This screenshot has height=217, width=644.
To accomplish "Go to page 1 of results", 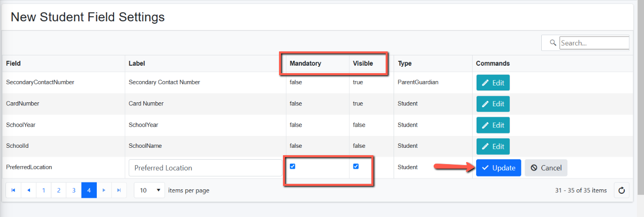I will [x=43, y=190].
